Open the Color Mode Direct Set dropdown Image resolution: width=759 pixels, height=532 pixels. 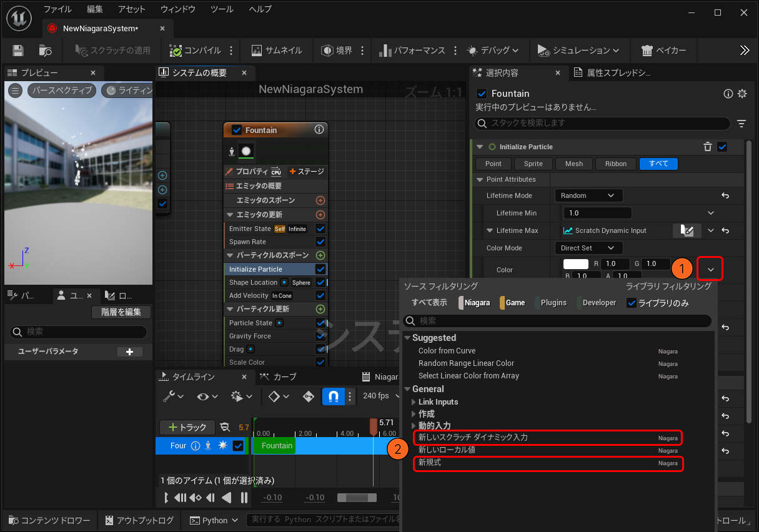pos(588,248)
